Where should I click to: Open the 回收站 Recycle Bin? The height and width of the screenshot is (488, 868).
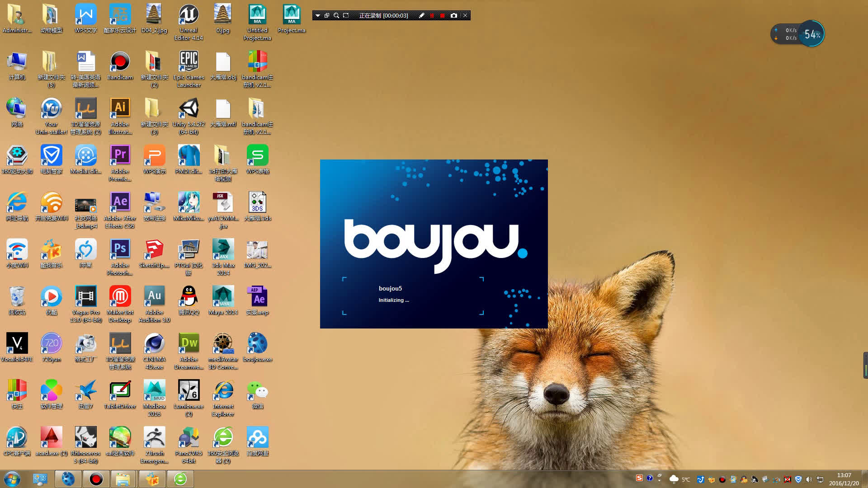tap(17, 300)
